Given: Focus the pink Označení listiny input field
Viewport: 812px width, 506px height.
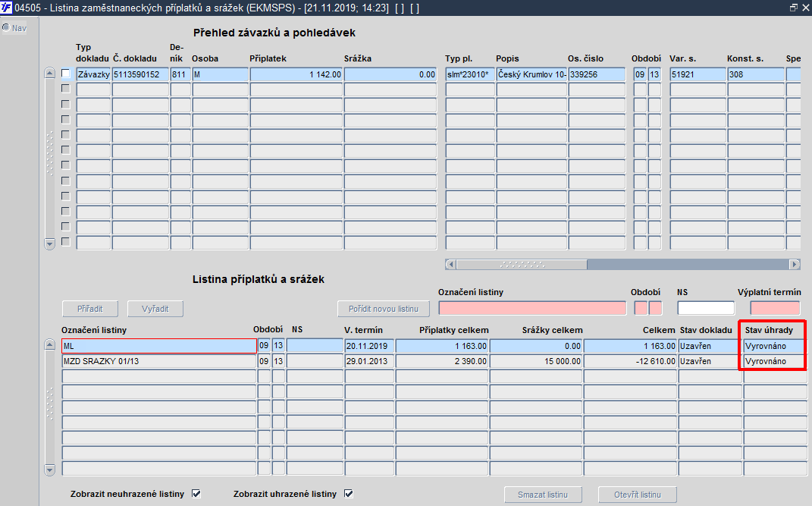Looking at the screenshot, I should (532, 308).
